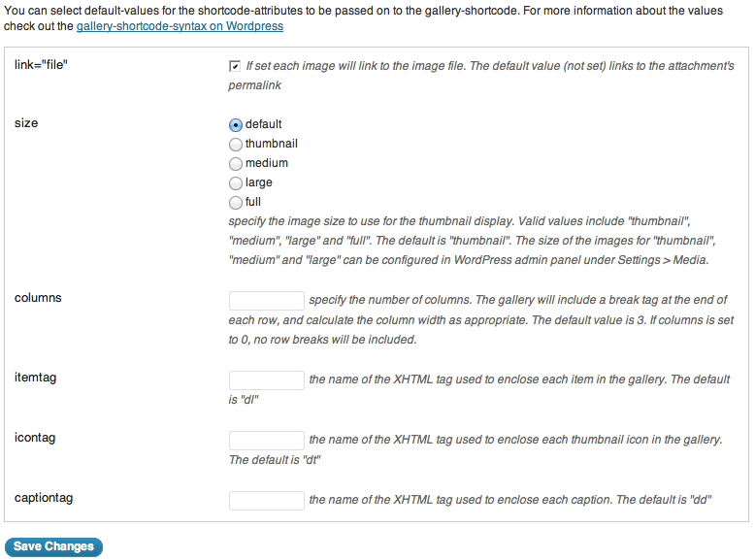Viewport: 755px width, 560px height.
Task: Click the icontag setting label
Action: 35,437
